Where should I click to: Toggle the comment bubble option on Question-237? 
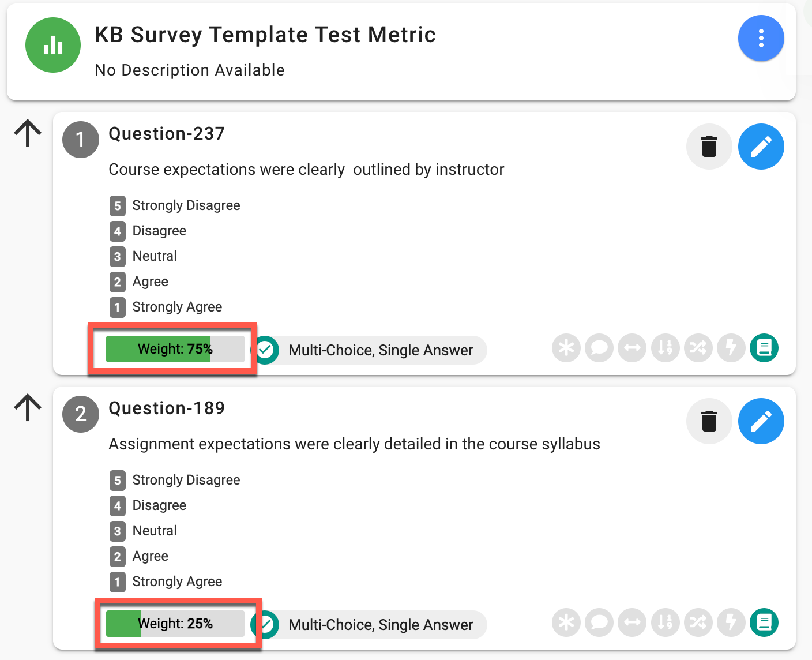coord(599,348)
